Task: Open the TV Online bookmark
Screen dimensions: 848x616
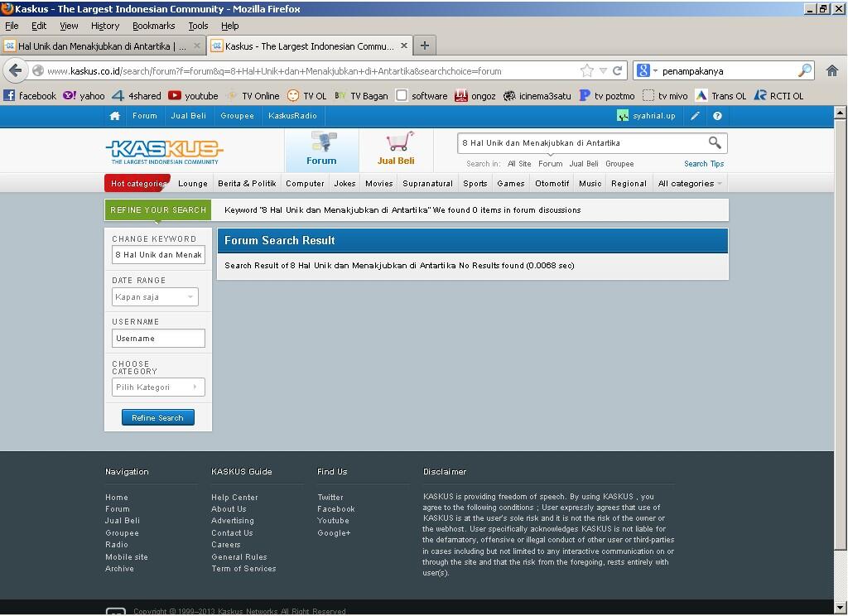Action: click(253, 96)
